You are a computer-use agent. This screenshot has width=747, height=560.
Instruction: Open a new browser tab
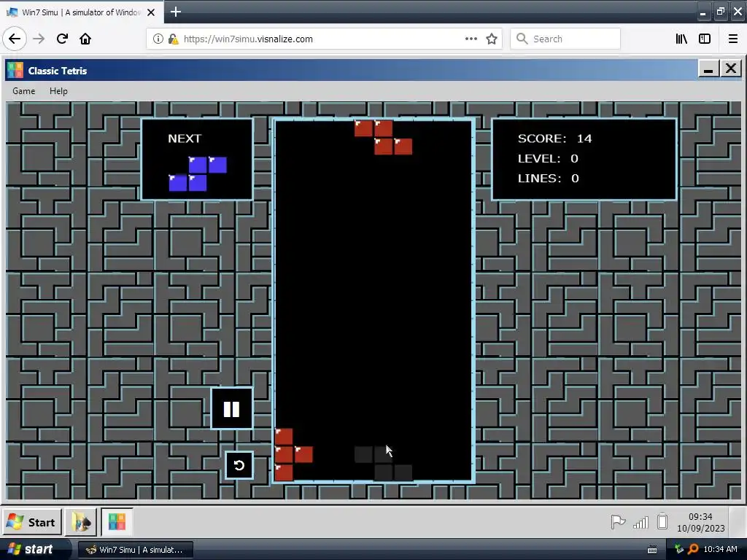tap(176, 12)
